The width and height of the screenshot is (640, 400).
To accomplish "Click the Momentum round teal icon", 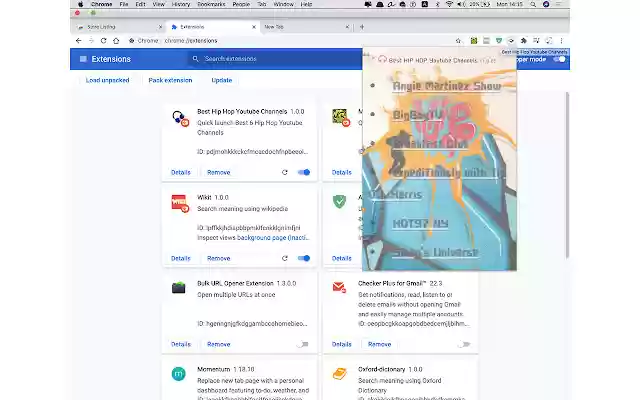I will [178, 374].
